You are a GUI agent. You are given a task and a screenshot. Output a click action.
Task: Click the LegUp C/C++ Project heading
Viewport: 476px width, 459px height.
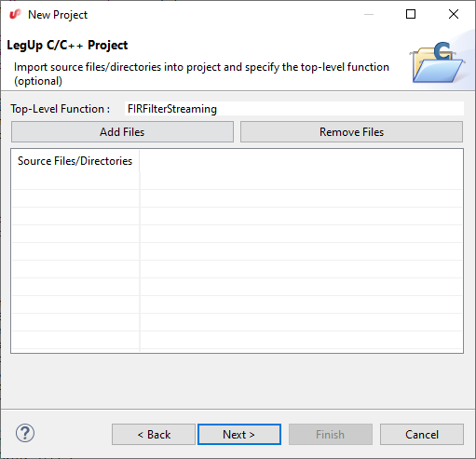[x=67, y=46]
